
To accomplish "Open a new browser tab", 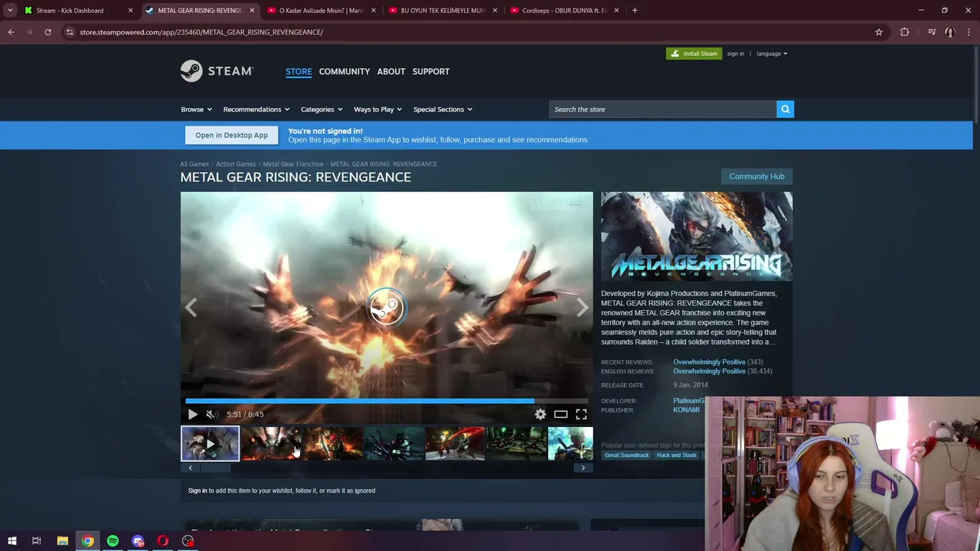I will click(x=635, y=11).
